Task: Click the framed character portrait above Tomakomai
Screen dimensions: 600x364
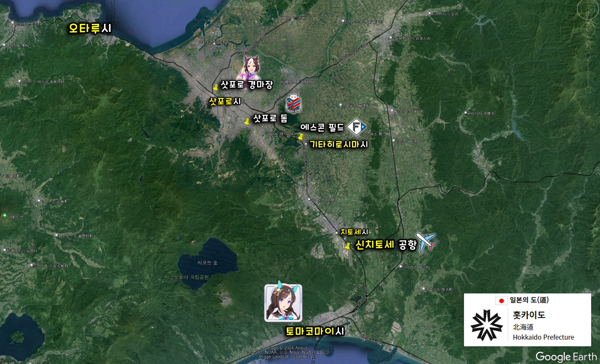Action: tap(283, 303)
